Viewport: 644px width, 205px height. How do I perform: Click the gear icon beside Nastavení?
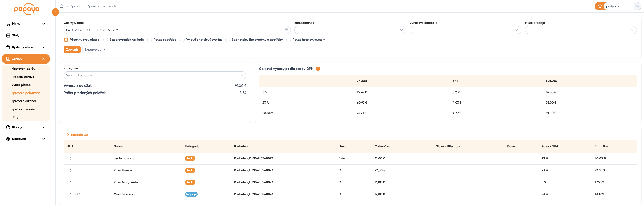point(8,139)
